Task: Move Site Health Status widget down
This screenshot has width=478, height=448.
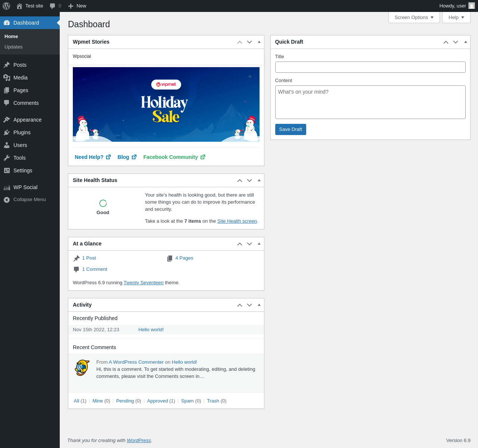Action: (249, 181)
